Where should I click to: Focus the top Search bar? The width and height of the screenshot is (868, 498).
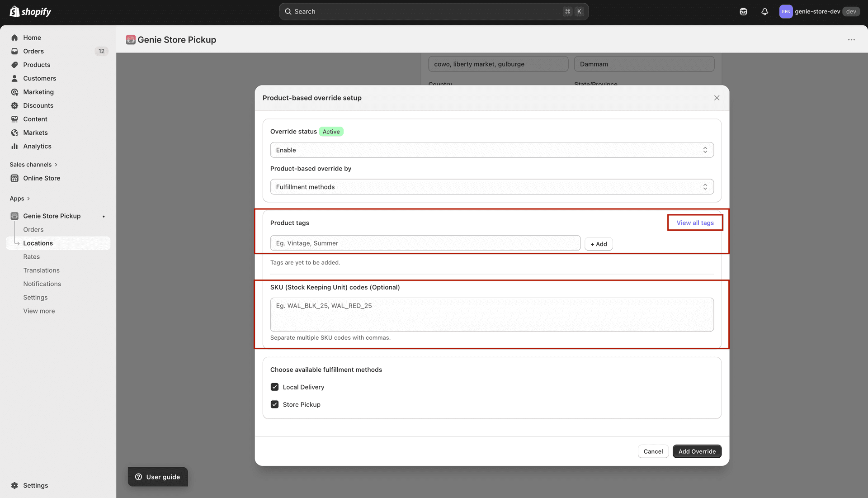[434, 12]
